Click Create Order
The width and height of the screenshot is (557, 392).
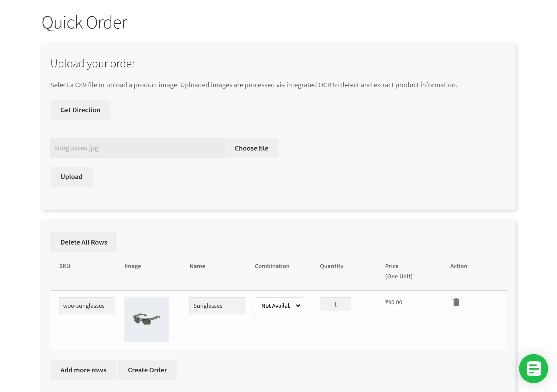pyautogui.click(x=147, y=370)
